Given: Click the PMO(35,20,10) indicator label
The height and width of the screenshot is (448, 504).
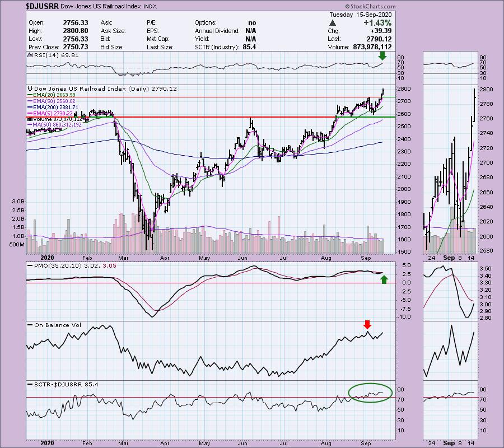Looking at the screenshot, I should coord(72,266).
